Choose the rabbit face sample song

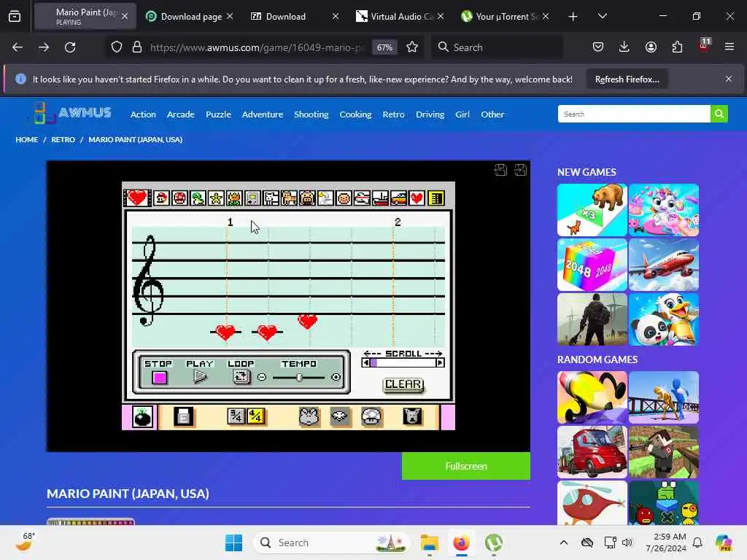pos(309,416)
